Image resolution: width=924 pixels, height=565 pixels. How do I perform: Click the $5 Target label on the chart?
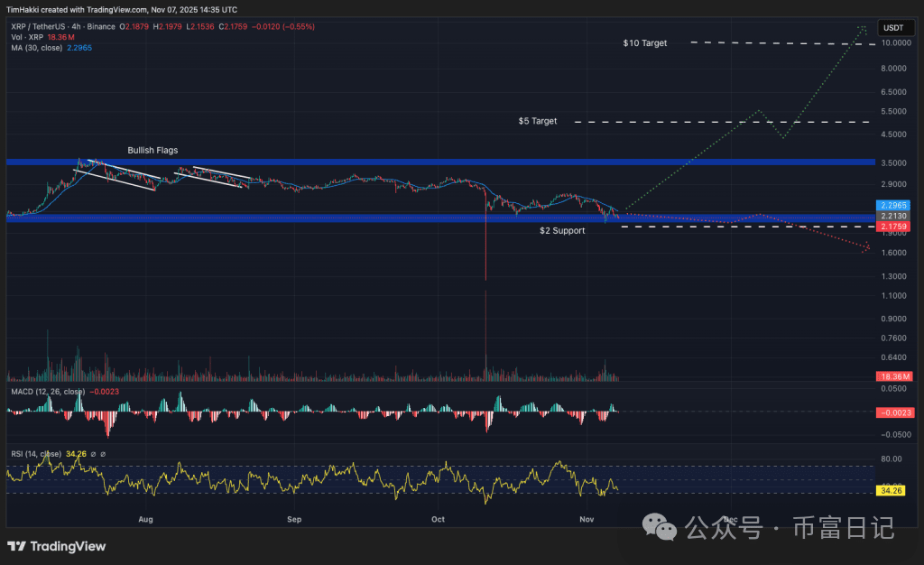[537, 120]
